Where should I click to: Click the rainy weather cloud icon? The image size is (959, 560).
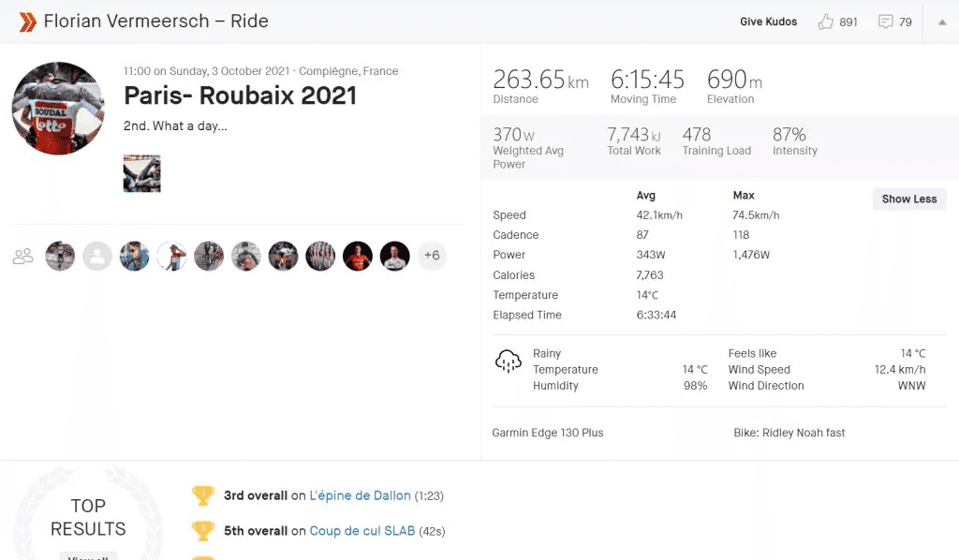[508, 361]
